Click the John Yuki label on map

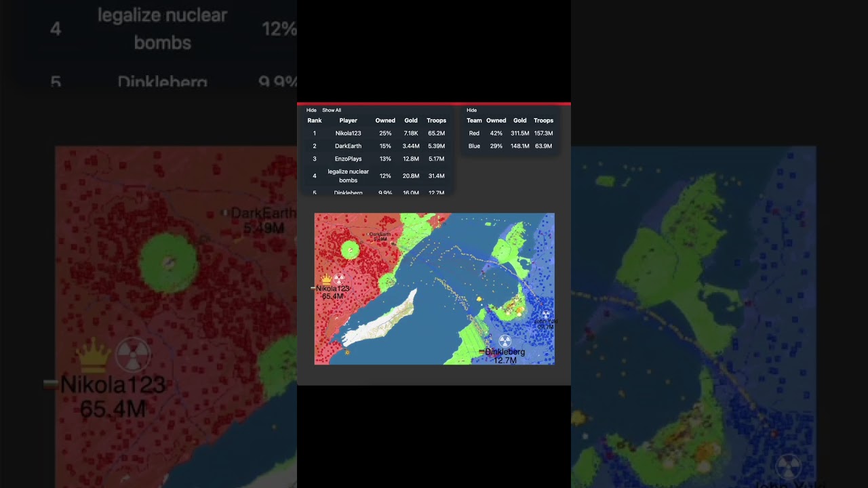[x=546, y=321]
